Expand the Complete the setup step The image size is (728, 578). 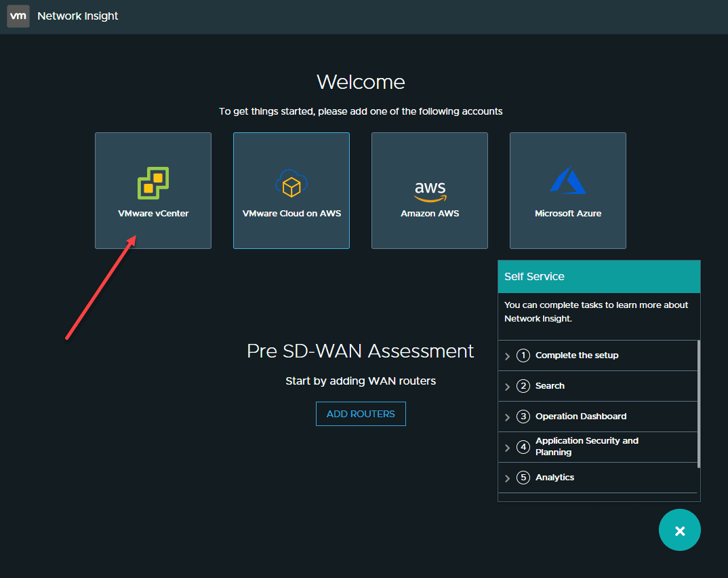508,355
